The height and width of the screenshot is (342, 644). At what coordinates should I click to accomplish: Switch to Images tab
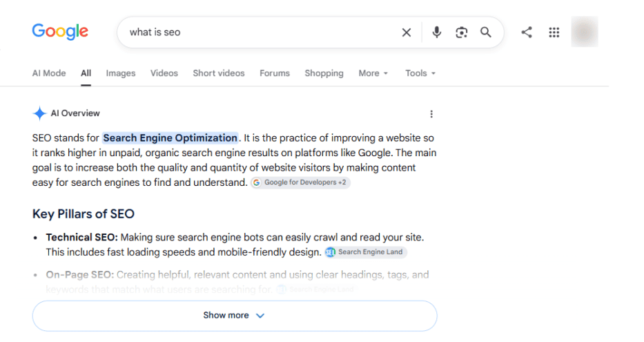[x=121, y=73]
